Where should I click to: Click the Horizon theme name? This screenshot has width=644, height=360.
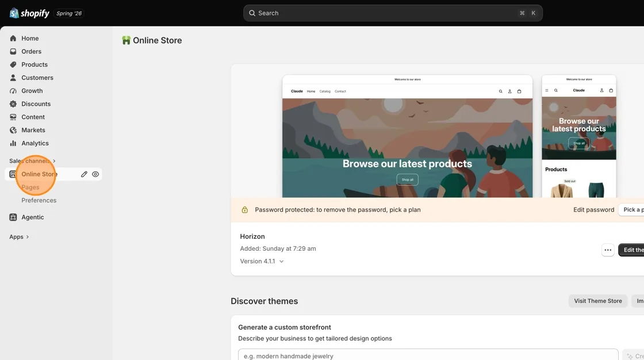[252, 237]
